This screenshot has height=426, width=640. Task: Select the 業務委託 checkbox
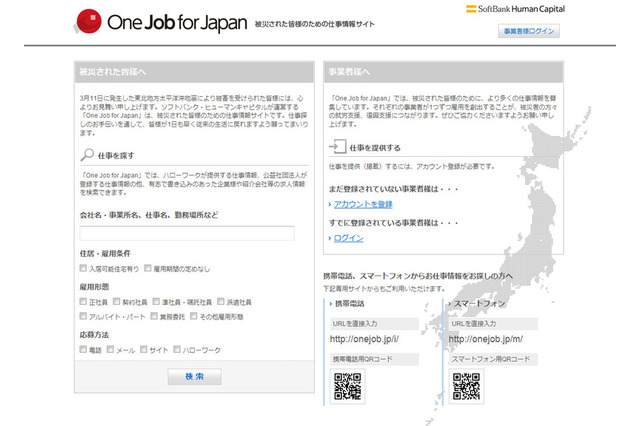click(x=154, y=316)
